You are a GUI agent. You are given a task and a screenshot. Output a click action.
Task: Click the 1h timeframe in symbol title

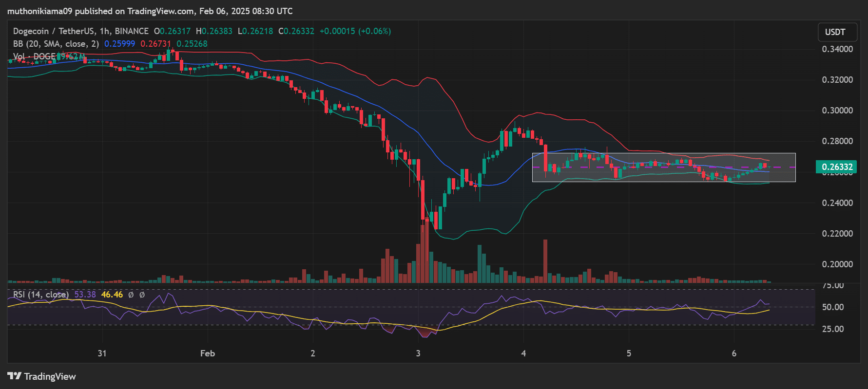[x=104, y=31]
